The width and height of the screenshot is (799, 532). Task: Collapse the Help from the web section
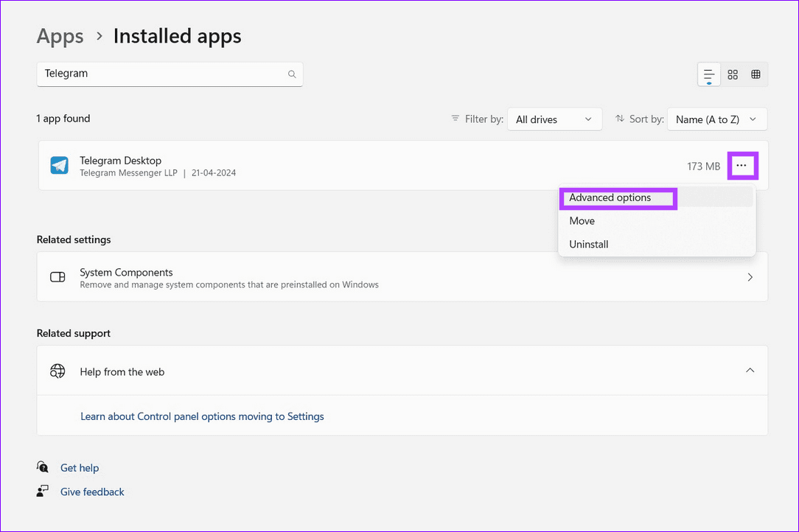coord(750,371)
